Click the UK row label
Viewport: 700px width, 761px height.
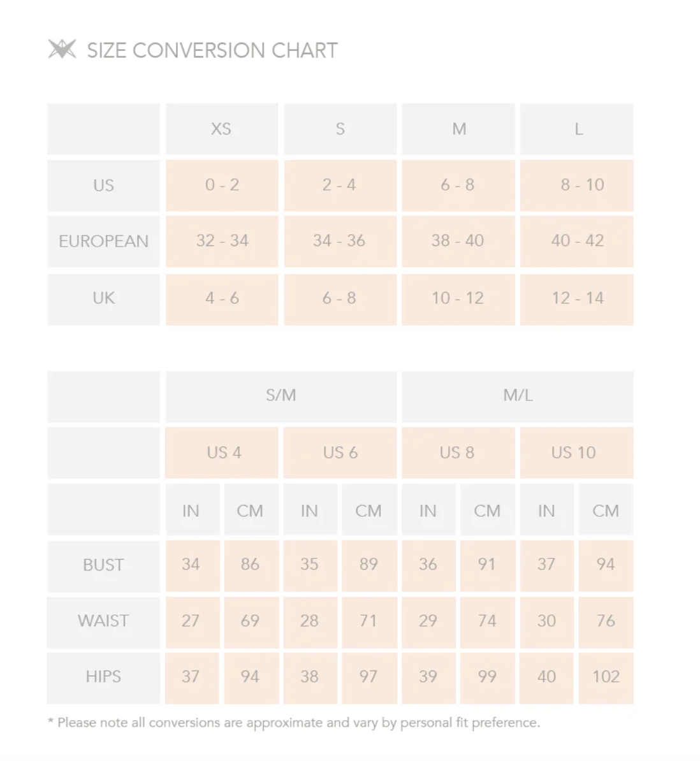click(x=103, y=298)
